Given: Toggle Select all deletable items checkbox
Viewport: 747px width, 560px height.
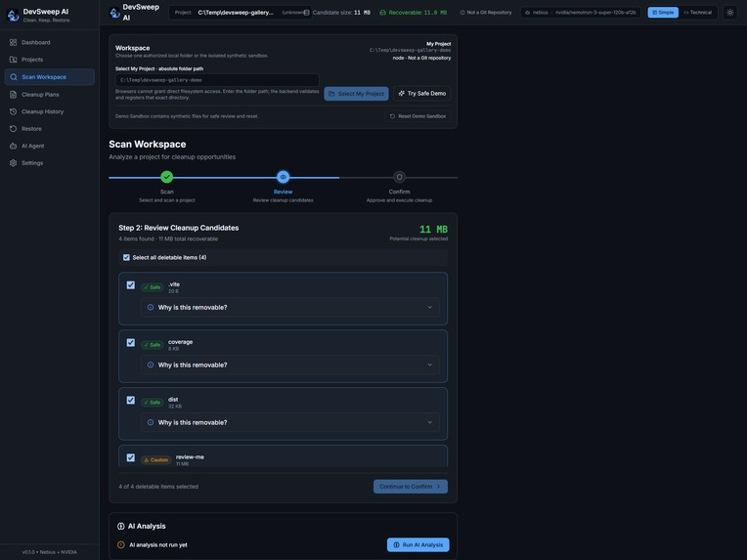Looking at the screenshot, I should point(126,257).
